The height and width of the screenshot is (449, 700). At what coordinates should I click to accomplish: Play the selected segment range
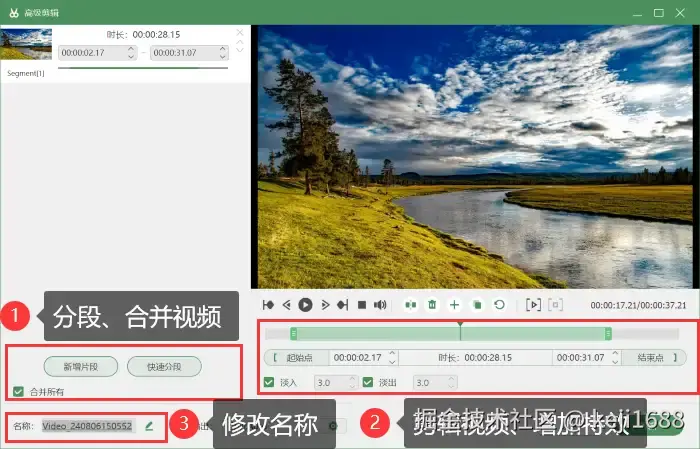(533, 305)
